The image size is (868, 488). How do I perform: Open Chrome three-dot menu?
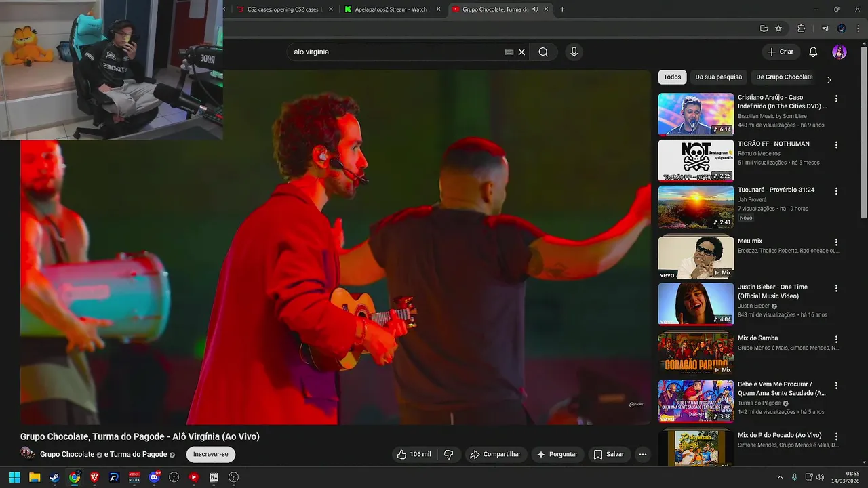[x=858, y=28]
